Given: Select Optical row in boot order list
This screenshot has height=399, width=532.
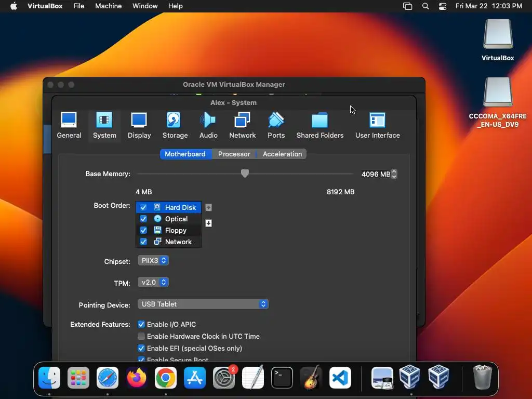Looking at the screenshot, I should click(168, 219).
